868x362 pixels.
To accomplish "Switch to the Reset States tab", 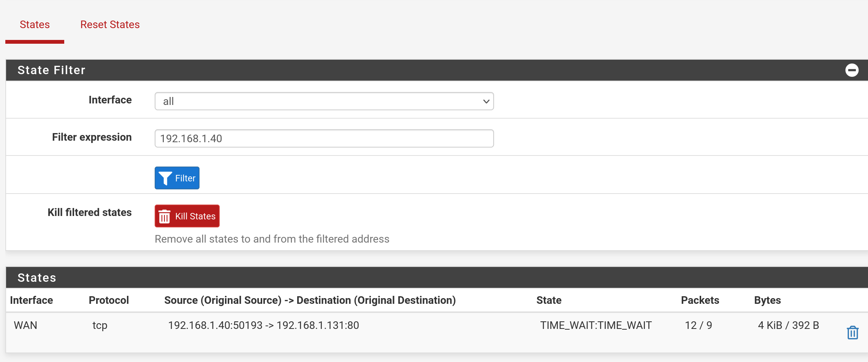I will (110, 24).
